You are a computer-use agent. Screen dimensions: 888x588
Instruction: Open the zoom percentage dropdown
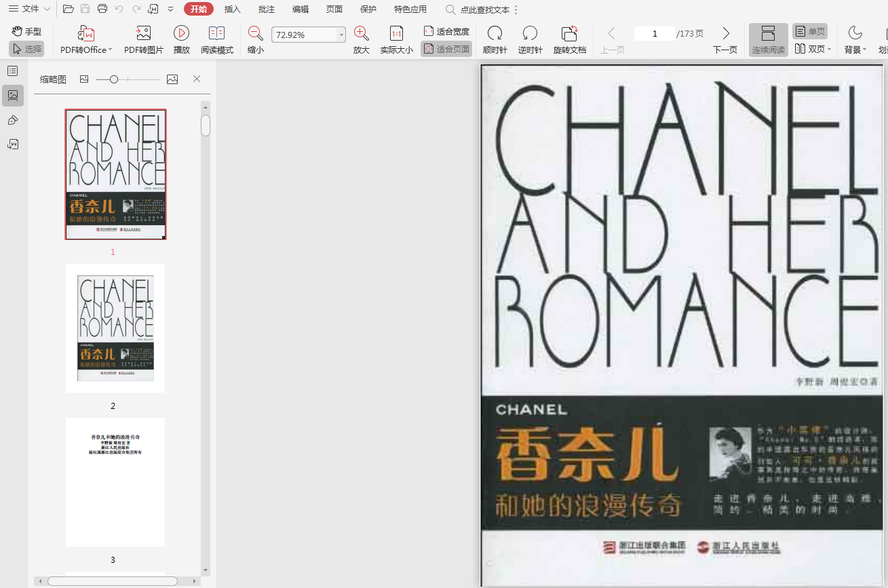(x=341, y=35)
